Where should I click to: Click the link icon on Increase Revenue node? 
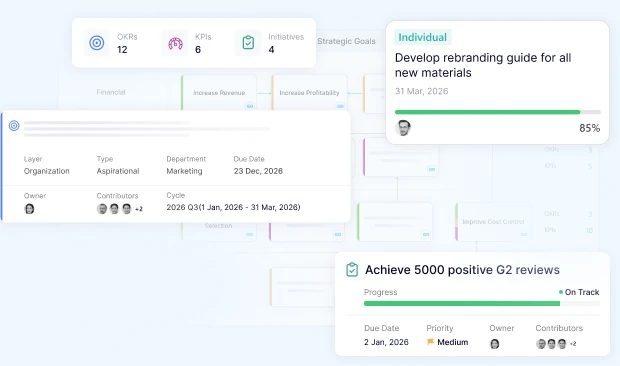coord(250,106)
